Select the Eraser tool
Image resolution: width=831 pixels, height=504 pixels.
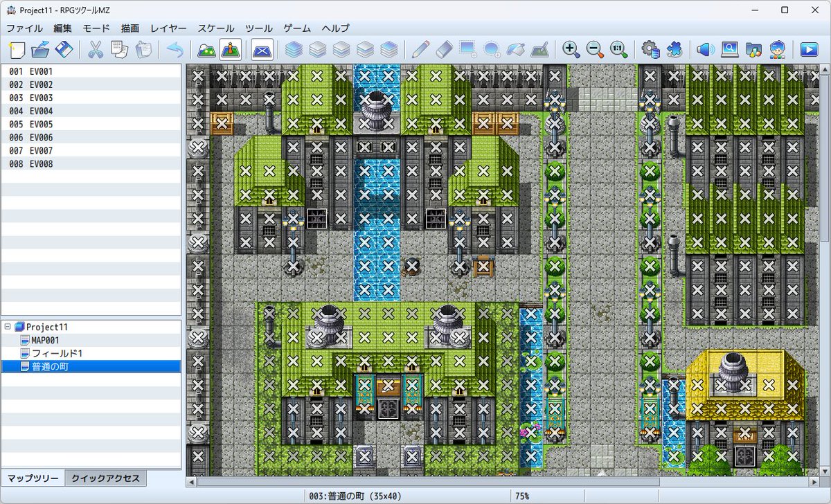[x=444, y=49]
